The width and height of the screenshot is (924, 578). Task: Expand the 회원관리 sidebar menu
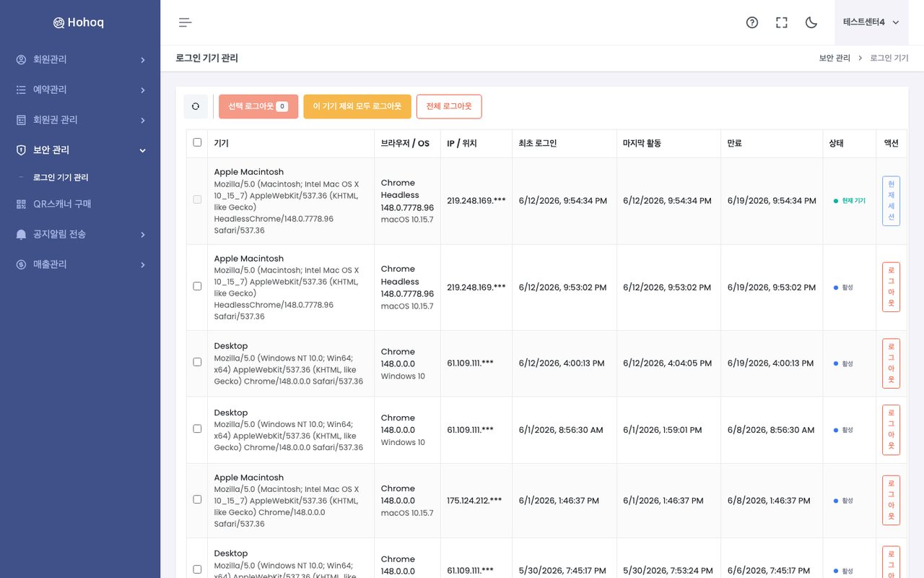tap(80, 59)
